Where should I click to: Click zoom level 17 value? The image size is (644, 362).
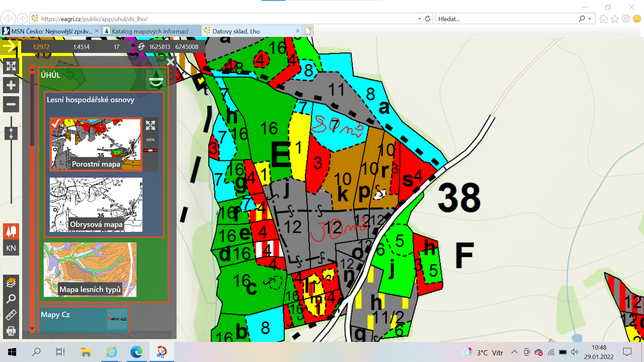[x=116, y=47]
